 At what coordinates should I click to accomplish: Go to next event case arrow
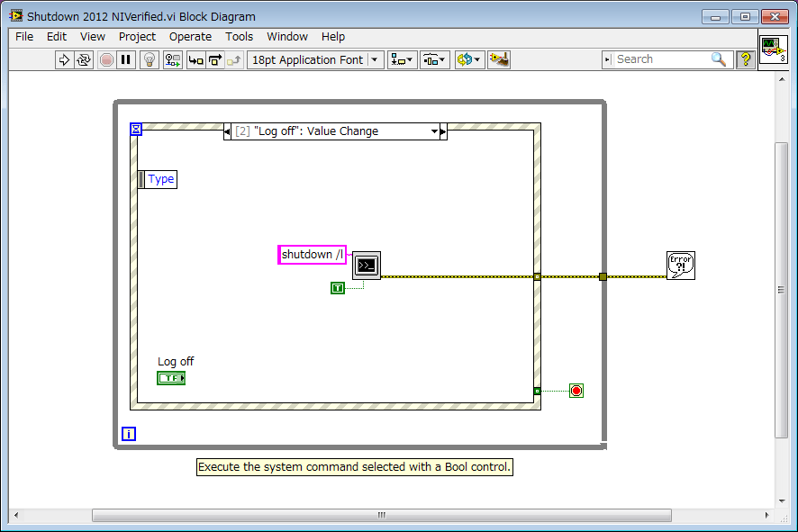443,131
